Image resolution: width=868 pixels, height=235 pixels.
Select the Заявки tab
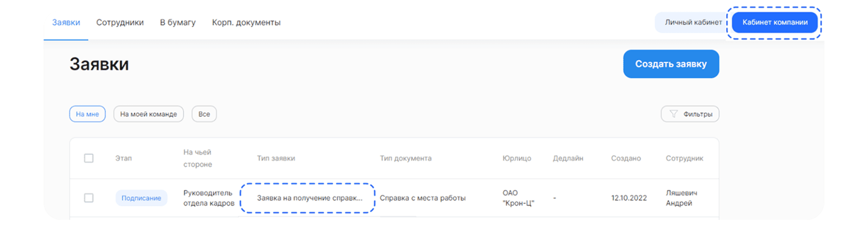[x=66, y=22]
